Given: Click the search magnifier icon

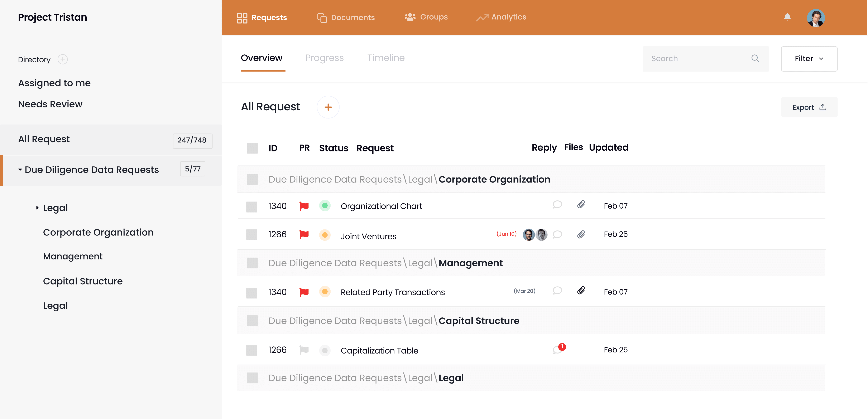Looking at the screenshot, I should point(755,58).
